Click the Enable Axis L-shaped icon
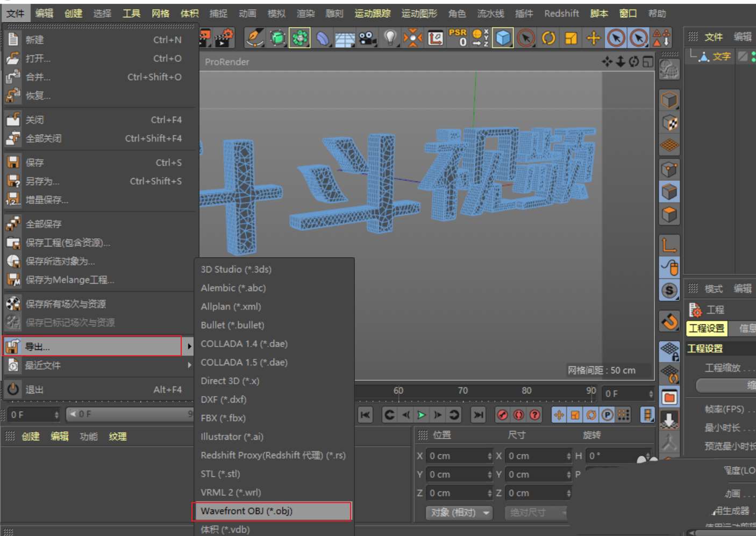This screenshot has height=536, width=756. pos(669,245)
